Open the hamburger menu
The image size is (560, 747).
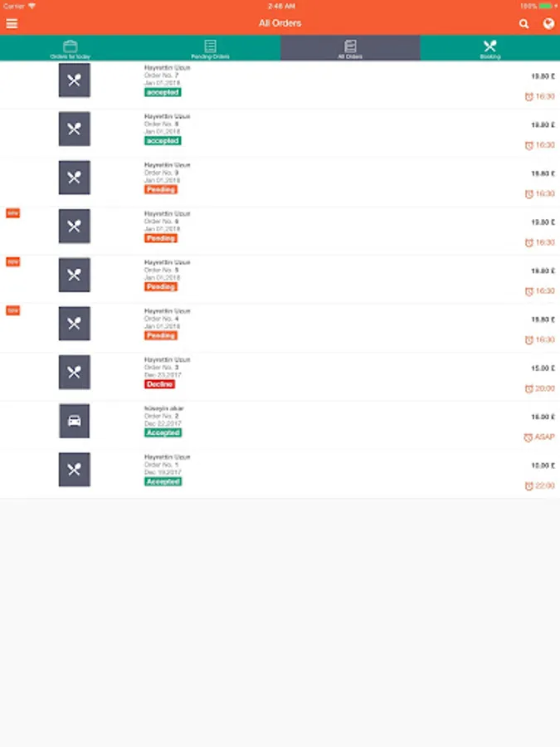click(x=12, y=23)
